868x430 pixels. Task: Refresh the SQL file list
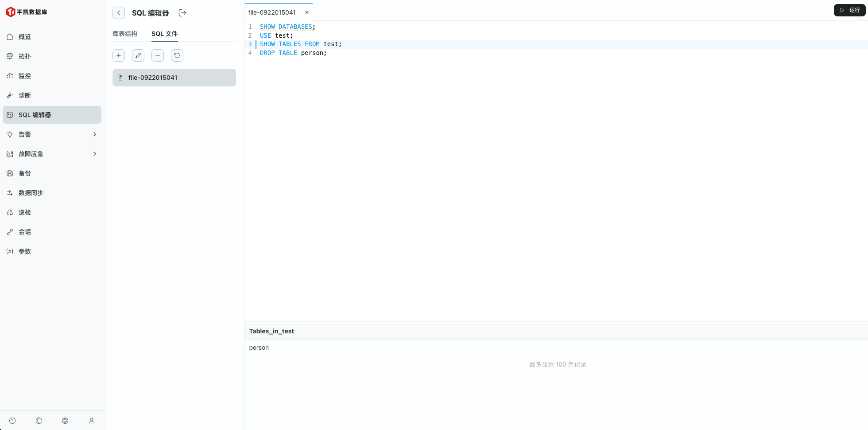click(177, 55)
